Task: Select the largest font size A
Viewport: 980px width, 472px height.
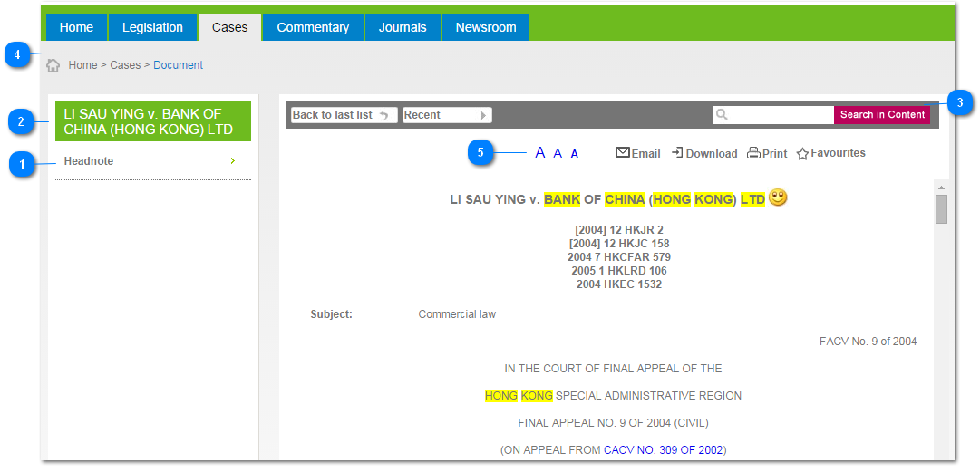Action: pos(540,152)
